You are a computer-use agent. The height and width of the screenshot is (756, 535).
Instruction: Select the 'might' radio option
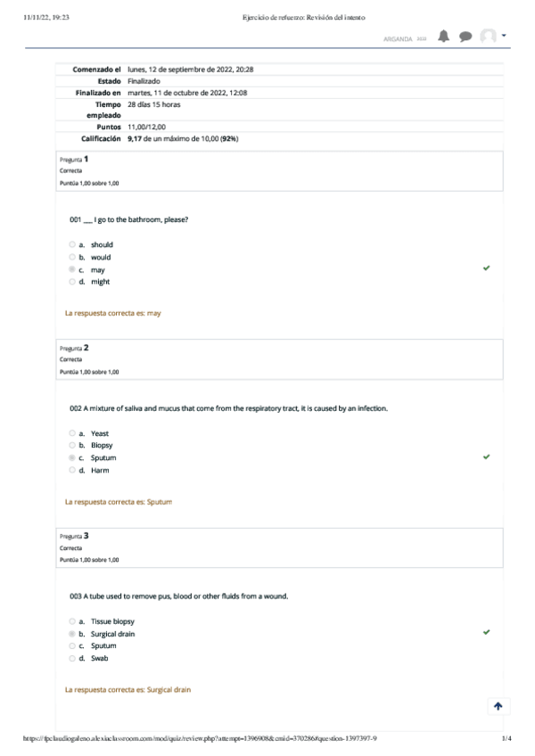coord(72,282)
